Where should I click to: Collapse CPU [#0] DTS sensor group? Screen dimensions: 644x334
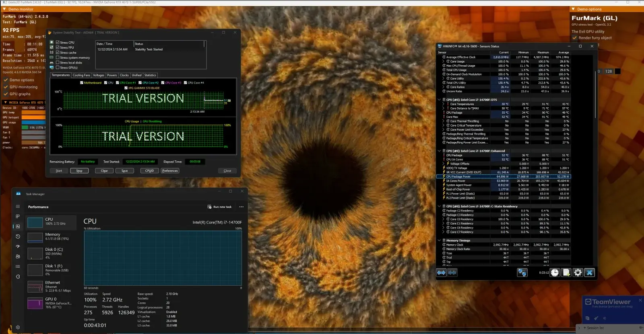tap(439, 100)
